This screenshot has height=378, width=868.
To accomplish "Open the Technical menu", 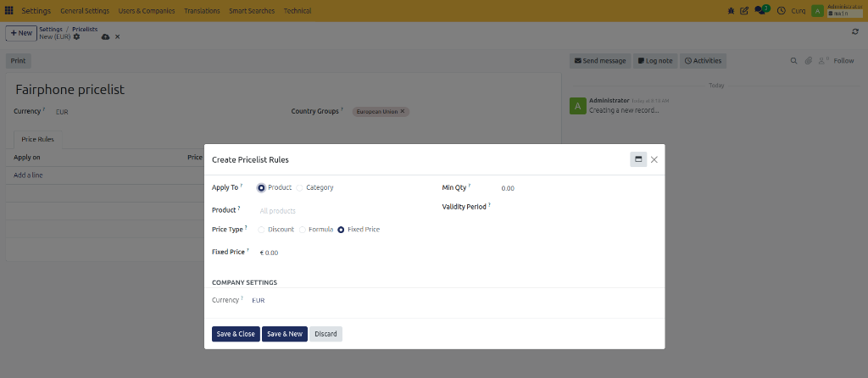I will [x=298, y=10].
